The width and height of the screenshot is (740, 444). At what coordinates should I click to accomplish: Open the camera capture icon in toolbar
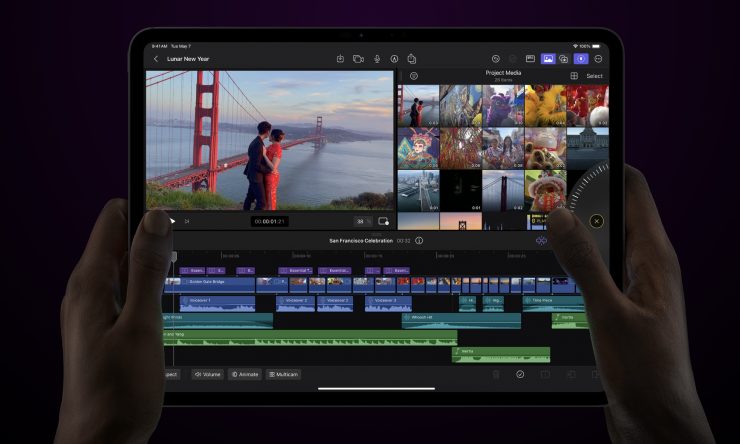pyautogui.click(x=358, y=59)
